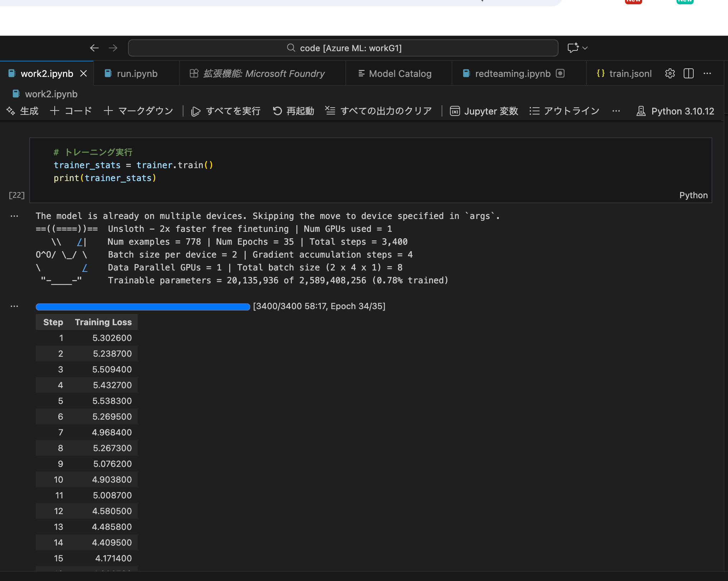This screenshot has height=581, width=728.
Task: Switch to the run.ipynb tab
Action: [137, 74]
